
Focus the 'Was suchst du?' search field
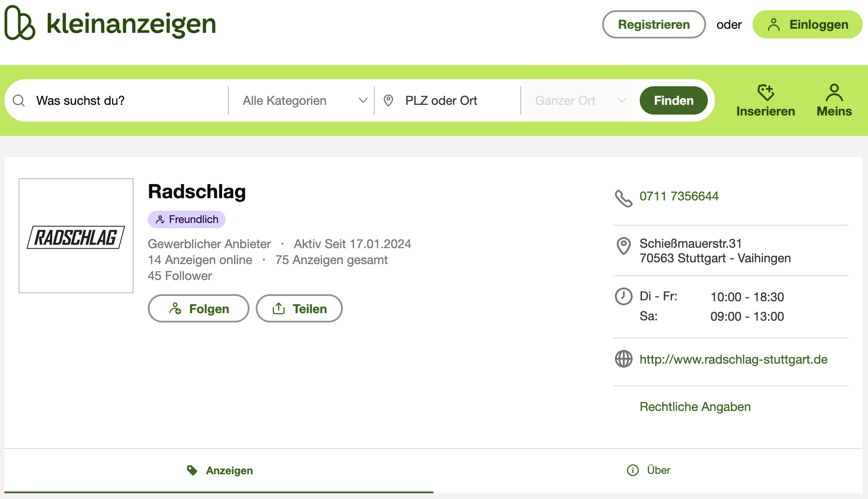[x=128, y=101]
